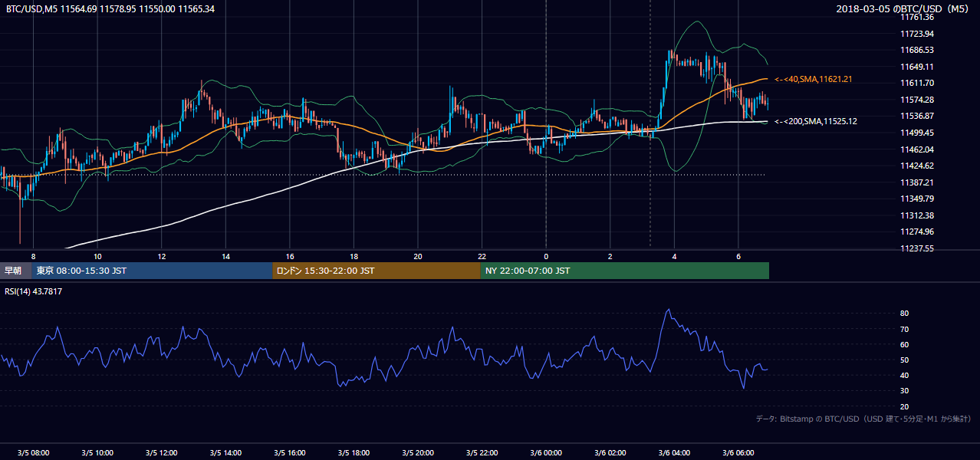
Task: Click the 3/5 14:00 time label
Action: pyautogui.click(x=225, y=453)
